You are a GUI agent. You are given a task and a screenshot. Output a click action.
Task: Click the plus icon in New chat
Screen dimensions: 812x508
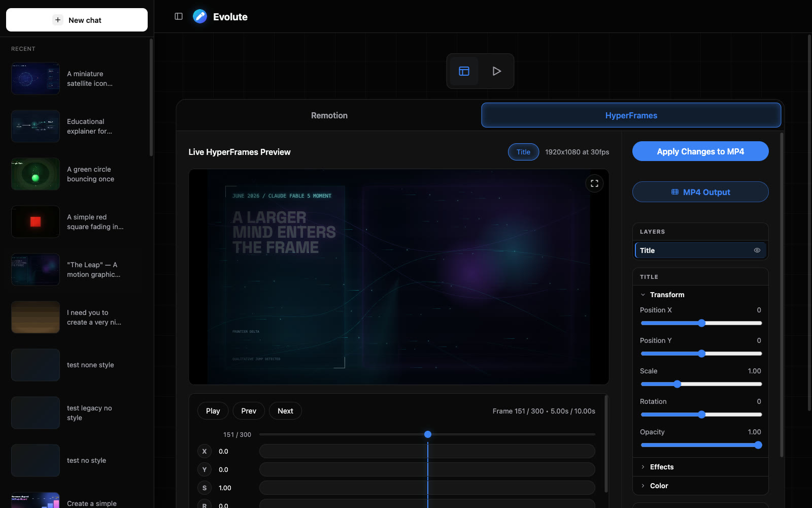pyautogui.click(x=58, y=20)
